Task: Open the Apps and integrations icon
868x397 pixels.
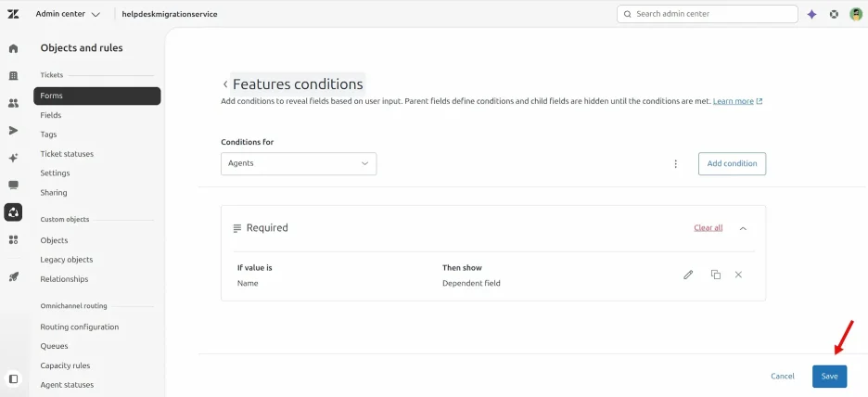Action: pos(13,239)
